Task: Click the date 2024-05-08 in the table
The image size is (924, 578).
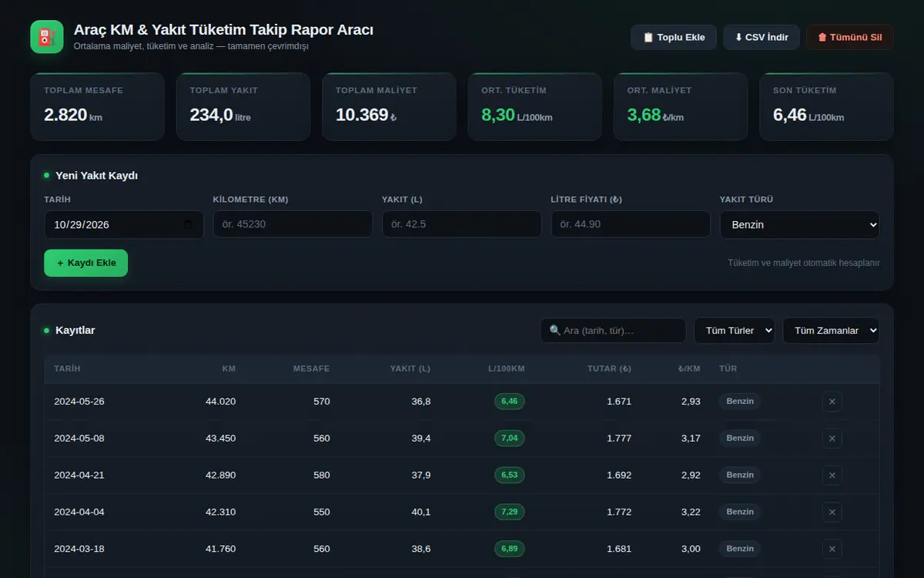Action: (x=79, y=439)
